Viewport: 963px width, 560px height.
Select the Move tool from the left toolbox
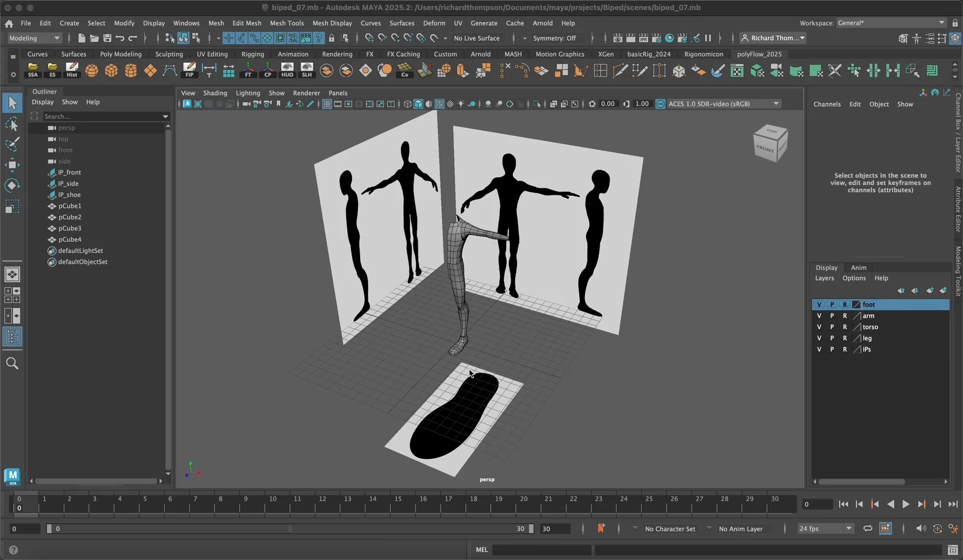[x=12, y=164]
